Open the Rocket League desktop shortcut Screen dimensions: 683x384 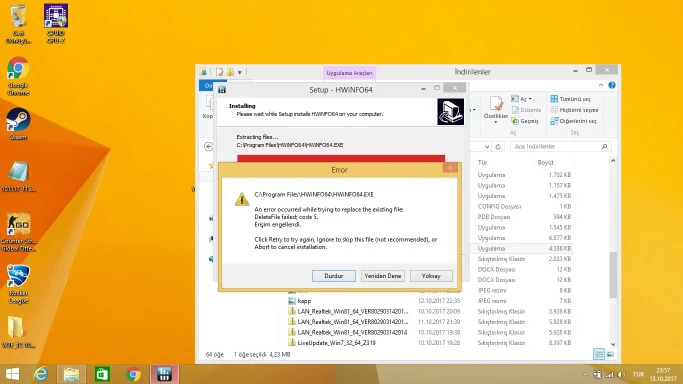coord(18,284)
